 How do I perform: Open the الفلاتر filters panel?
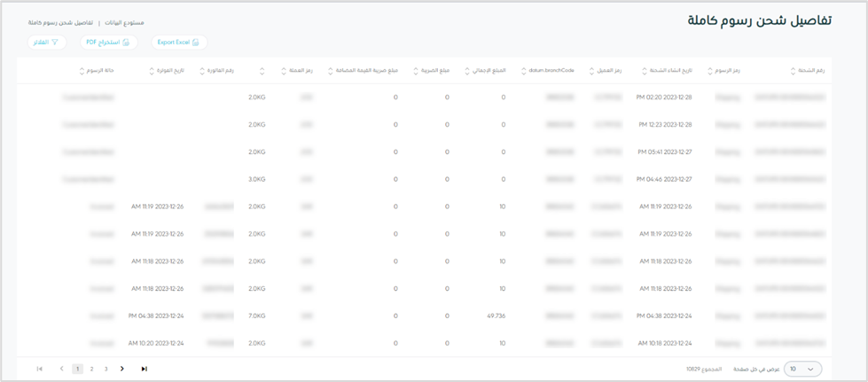pyautogui.click(x=46, y=42)
